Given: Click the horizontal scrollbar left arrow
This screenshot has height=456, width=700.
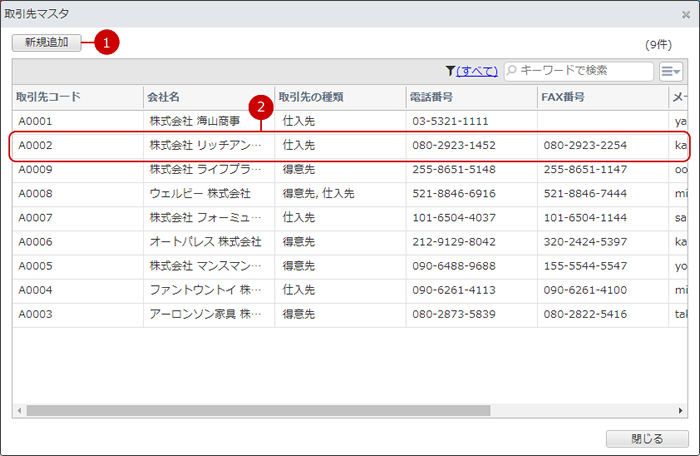Looking at the screenshot, I should (x=18, y=410).
